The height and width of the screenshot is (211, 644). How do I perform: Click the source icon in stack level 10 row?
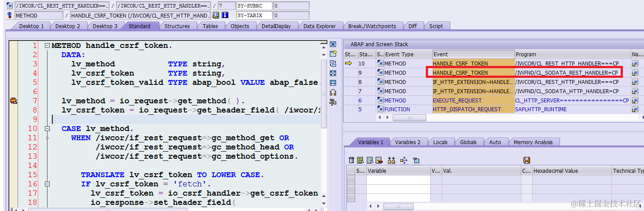pyautogui.click(x=380, y=64)
